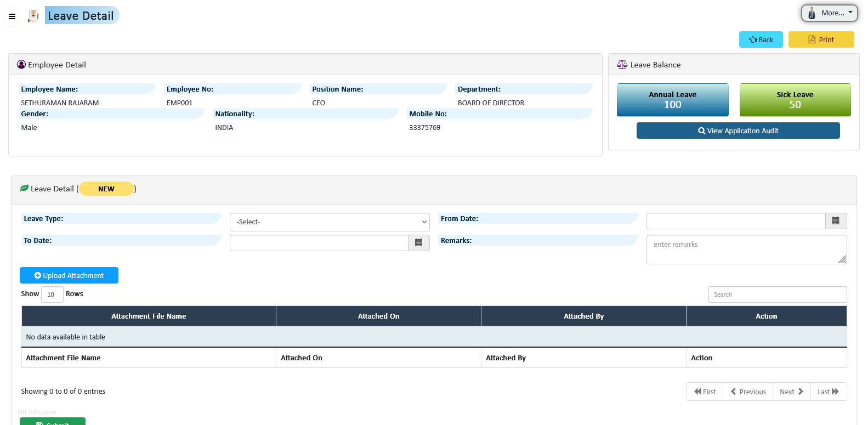Click the Leave Balance scales icon
868x425 pixels.
(x=622, y=65)
